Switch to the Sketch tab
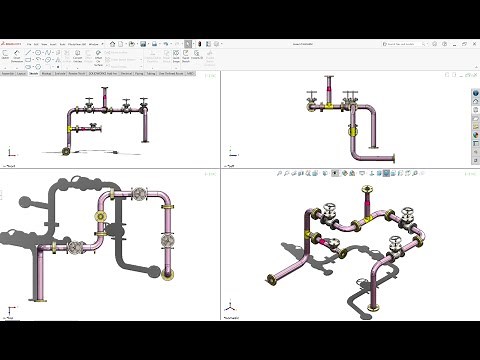The height and width of the screenshot is (360, 480). [34, 73]
